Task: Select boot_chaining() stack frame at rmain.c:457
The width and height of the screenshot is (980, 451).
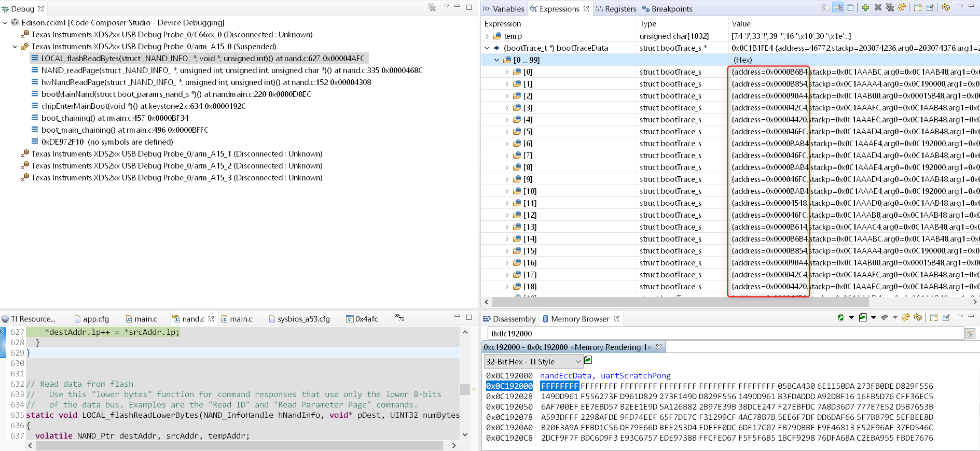Action: [x=115, y=118]
